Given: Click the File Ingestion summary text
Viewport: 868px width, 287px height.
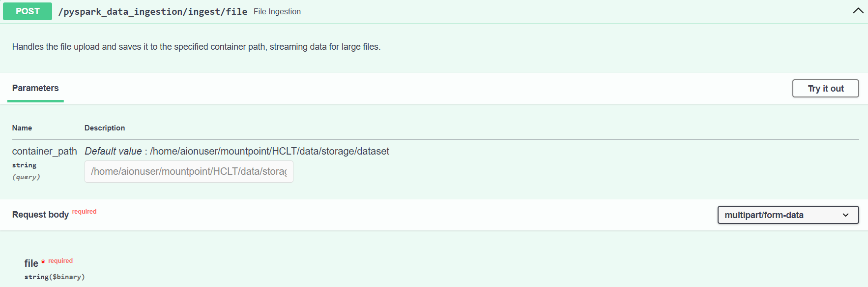Looking at the screenshot, I should pos(277,12).
